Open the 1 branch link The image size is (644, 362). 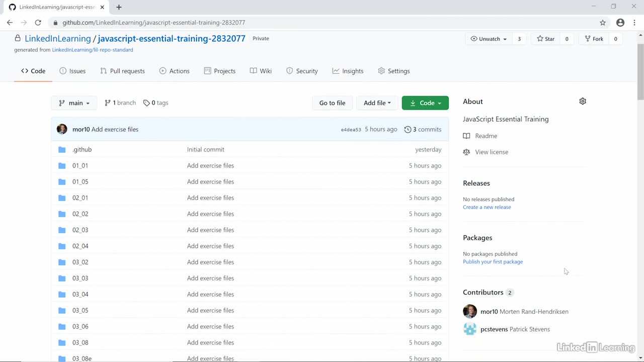[120, 103]
